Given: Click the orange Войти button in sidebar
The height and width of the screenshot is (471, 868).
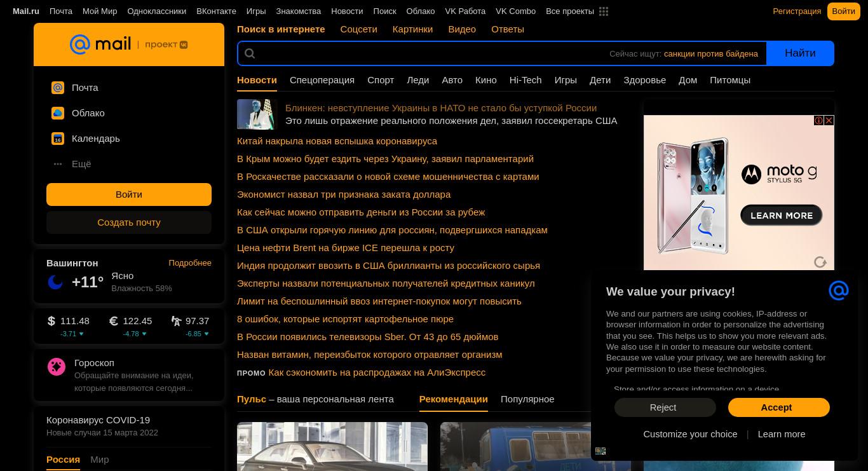Looking at the screenshot, I should pos(129,195).
